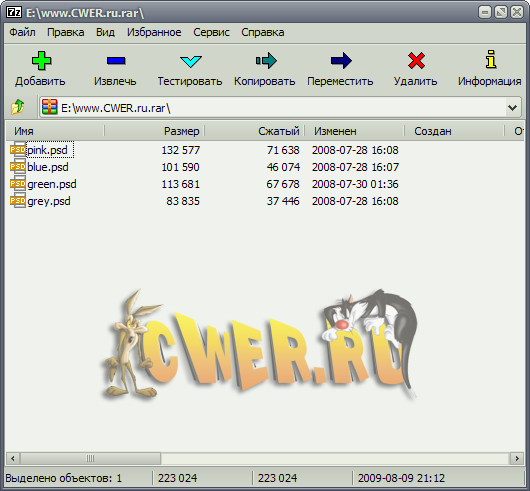Click the PSD icon of blue.psd
The height and width of the screenshot is (491, 530).
(18, 167)
